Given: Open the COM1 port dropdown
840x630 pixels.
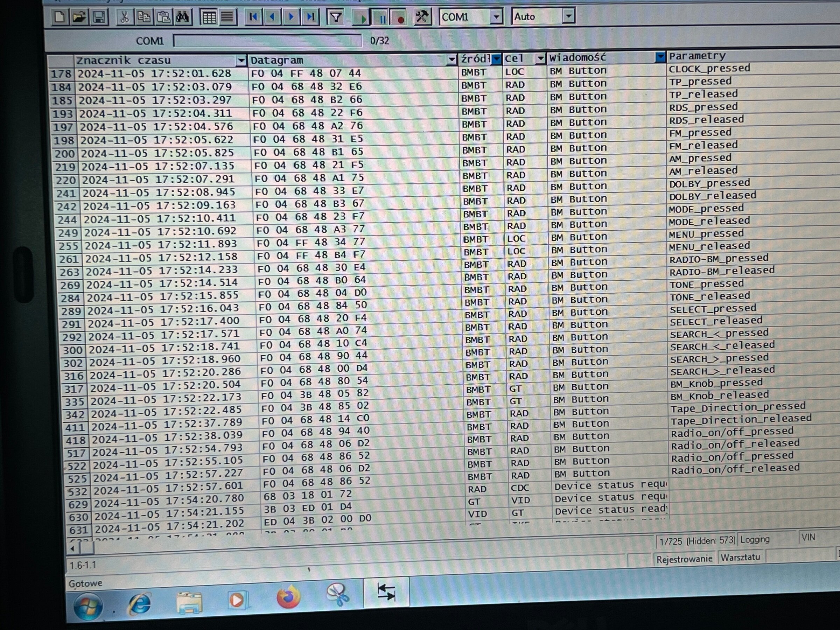Looking at the screenshot, I should click(x=496, y=17).
